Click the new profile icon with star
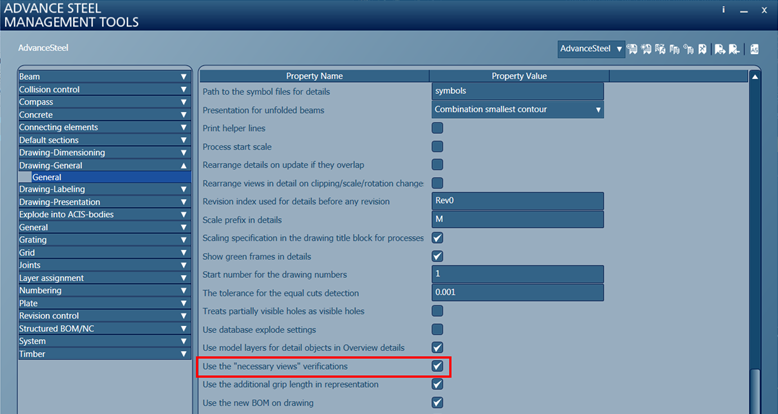The width and height of the screenshot is (778, 414). (647, 49)
